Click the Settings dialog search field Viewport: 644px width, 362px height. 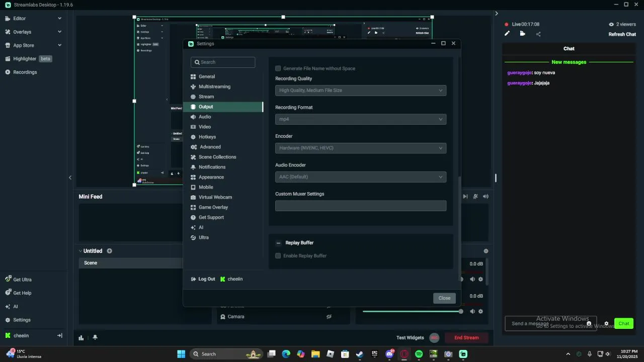coord(223,62)
